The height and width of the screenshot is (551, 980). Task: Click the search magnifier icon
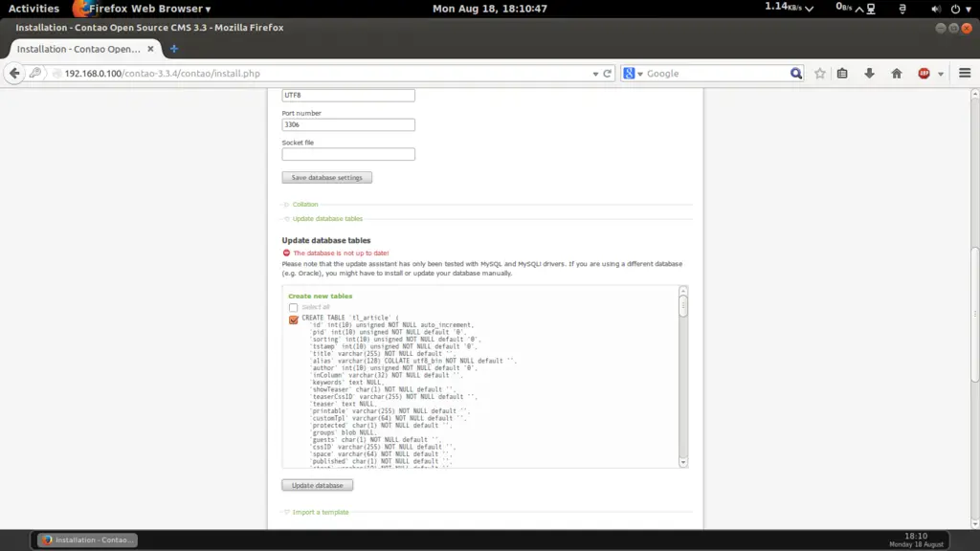tap(795, 73)
